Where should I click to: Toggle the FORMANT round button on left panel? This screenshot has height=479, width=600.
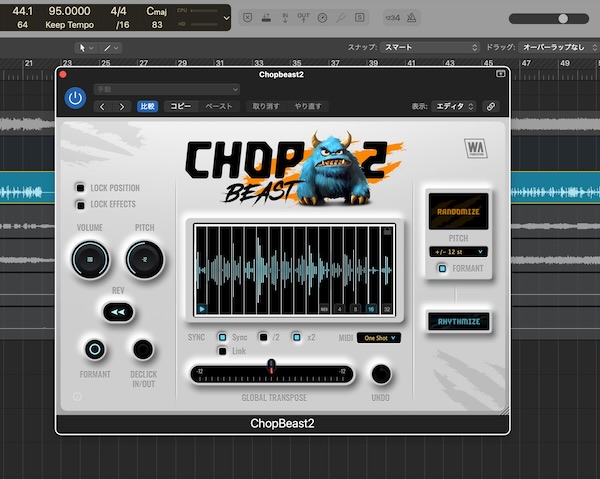(95, 349)
